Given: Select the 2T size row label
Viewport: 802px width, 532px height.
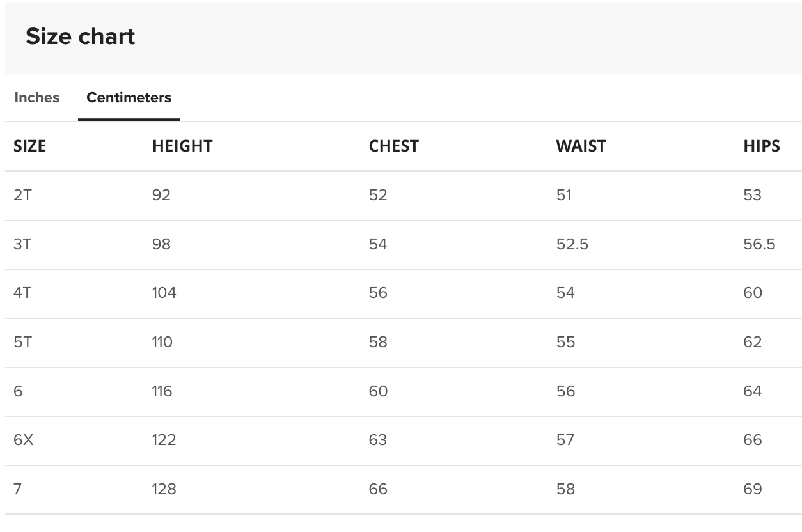Looking at the screenshot, I should pyautogui.click(x=22, y=195).
